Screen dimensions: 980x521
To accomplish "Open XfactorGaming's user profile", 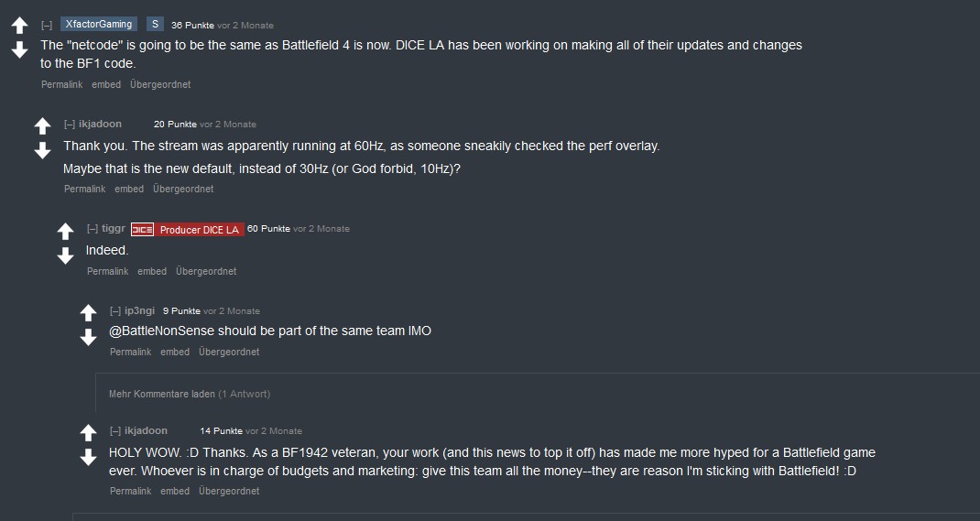I will coord(99,25).
